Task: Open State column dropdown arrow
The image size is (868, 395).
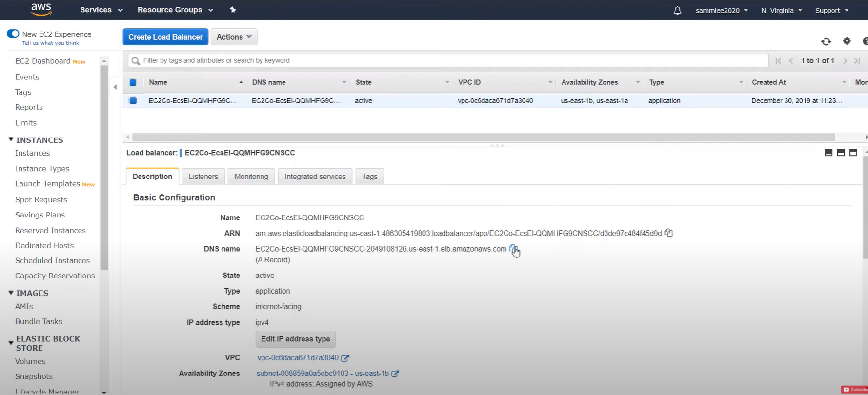Action: tap(447, 82)
